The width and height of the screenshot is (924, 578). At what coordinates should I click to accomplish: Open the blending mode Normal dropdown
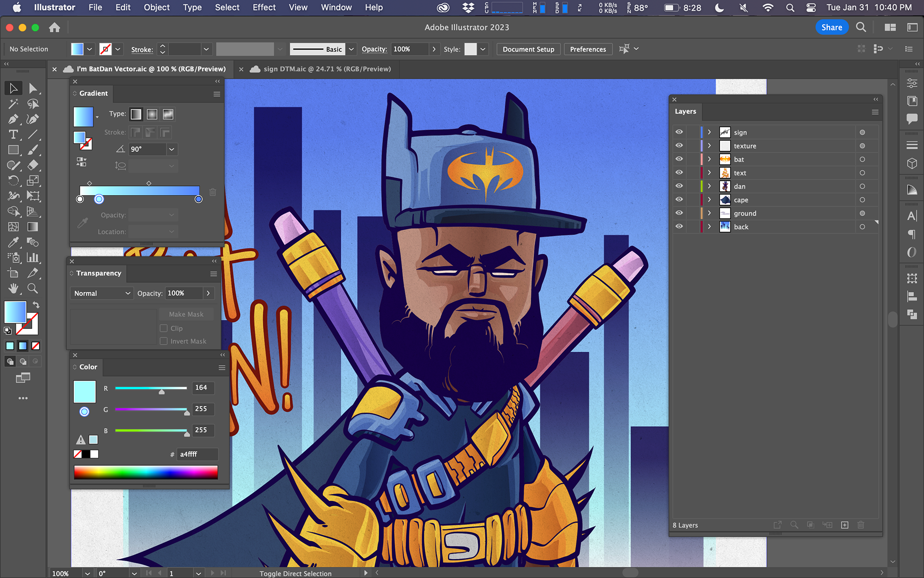[x=102, y=293]
